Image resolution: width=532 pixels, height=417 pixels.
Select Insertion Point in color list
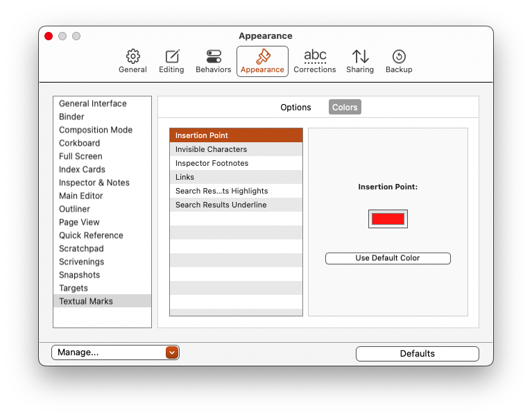pyautogui.click(x=236, y=135)
